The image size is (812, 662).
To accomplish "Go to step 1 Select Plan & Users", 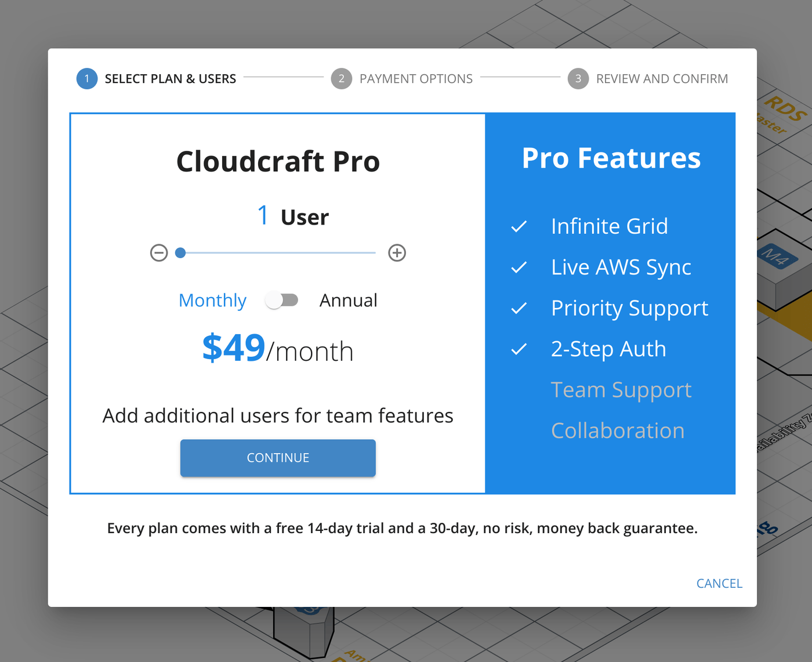I will (157, 78).
